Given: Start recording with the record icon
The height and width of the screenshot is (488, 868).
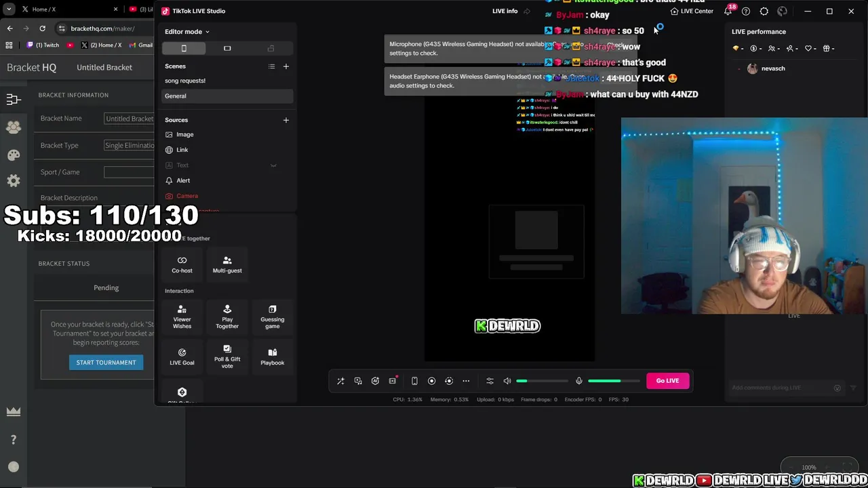Looking at the screenshot, I should coord(431,381).
